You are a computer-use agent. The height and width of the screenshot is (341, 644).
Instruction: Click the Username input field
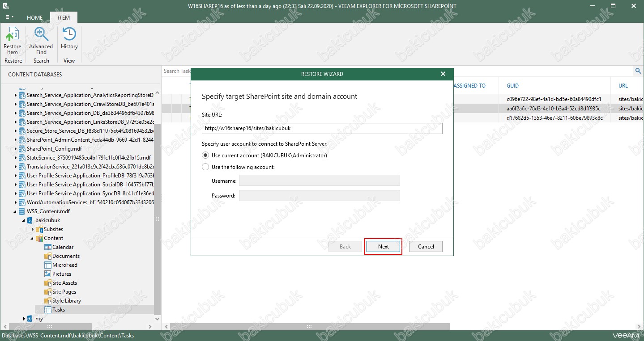point(319,181)
